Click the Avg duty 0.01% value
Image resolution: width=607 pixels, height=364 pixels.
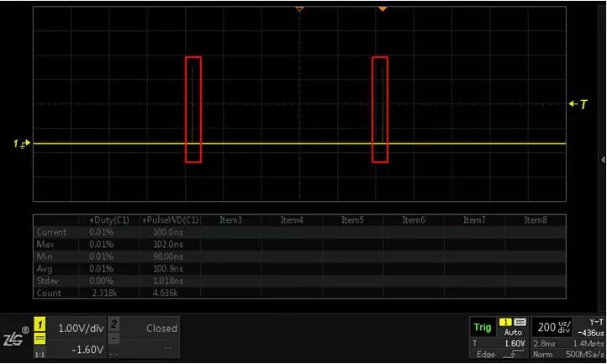(102, 269)
